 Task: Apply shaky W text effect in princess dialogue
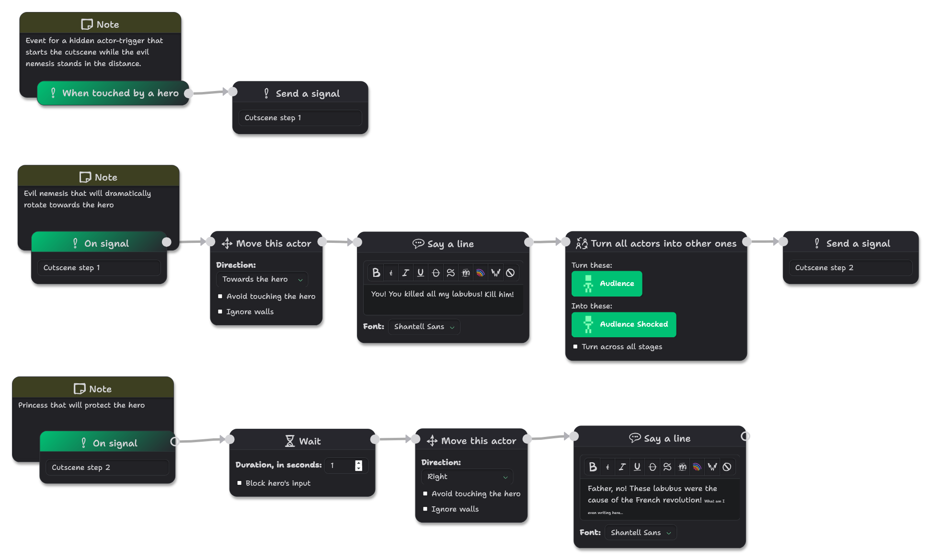point(712,466)
